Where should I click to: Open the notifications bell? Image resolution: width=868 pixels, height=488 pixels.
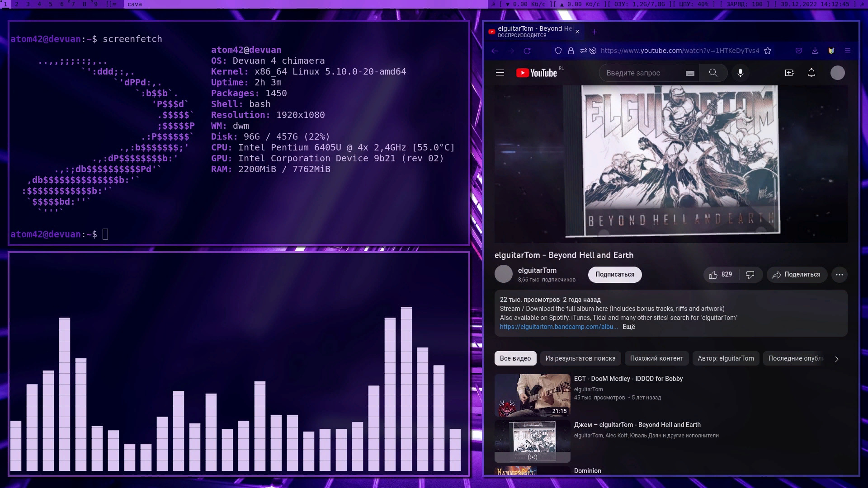point(811,73)
